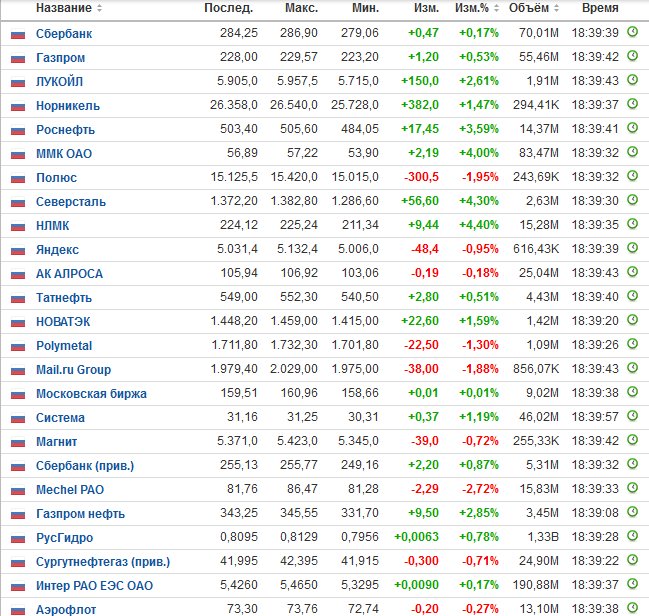
Task: Click the clock icon in the НЛМК row
Action: click(x=632, y=224)
